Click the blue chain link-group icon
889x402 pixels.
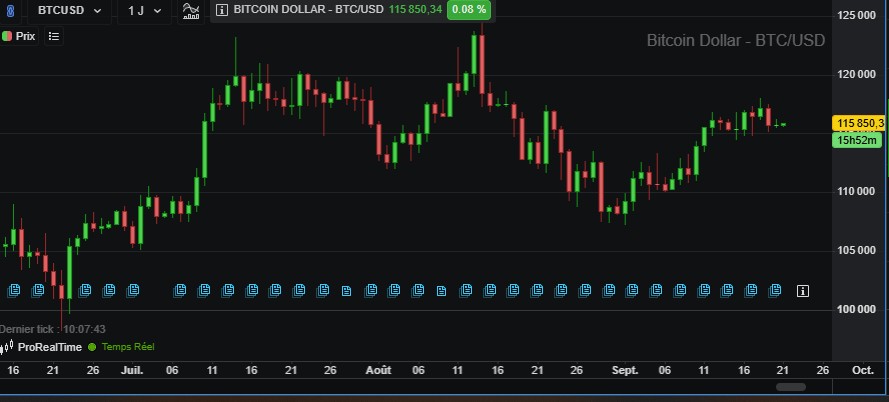[x=10, y=11]
